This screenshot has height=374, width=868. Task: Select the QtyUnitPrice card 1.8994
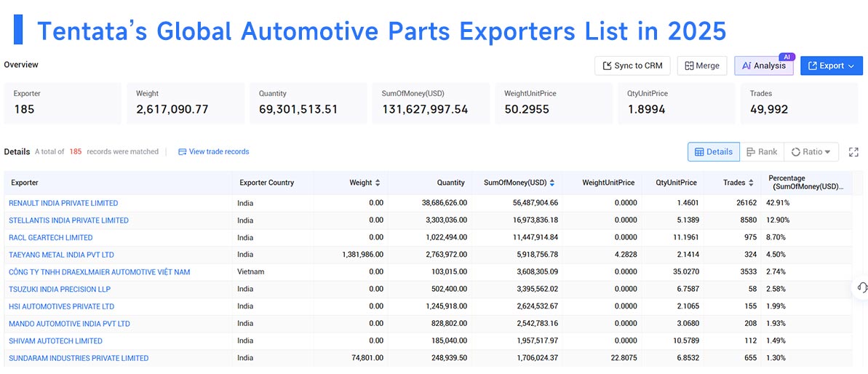[x=677, y=103]
